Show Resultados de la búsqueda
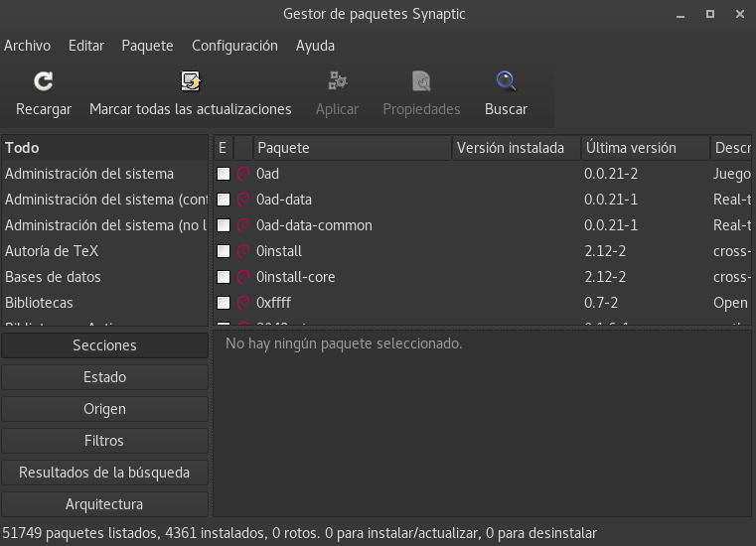 pos(104,473)
